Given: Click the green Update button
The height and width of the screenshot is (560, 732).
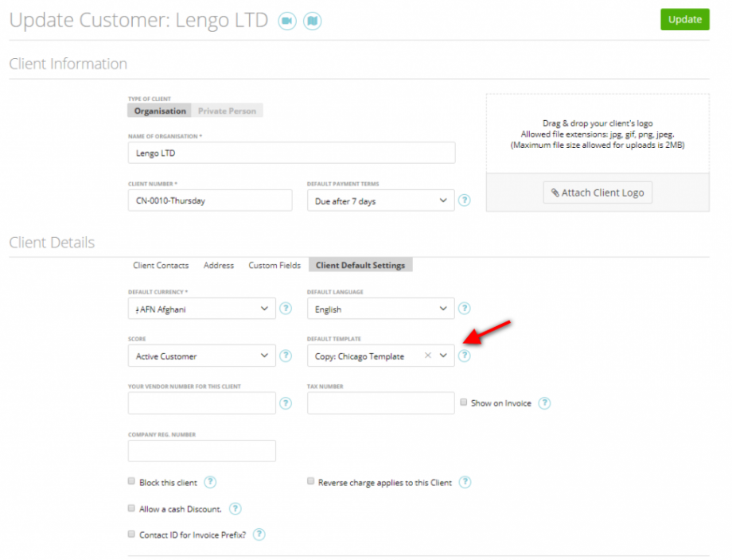Looking at the screenshot, I should (x=684, y=19).
